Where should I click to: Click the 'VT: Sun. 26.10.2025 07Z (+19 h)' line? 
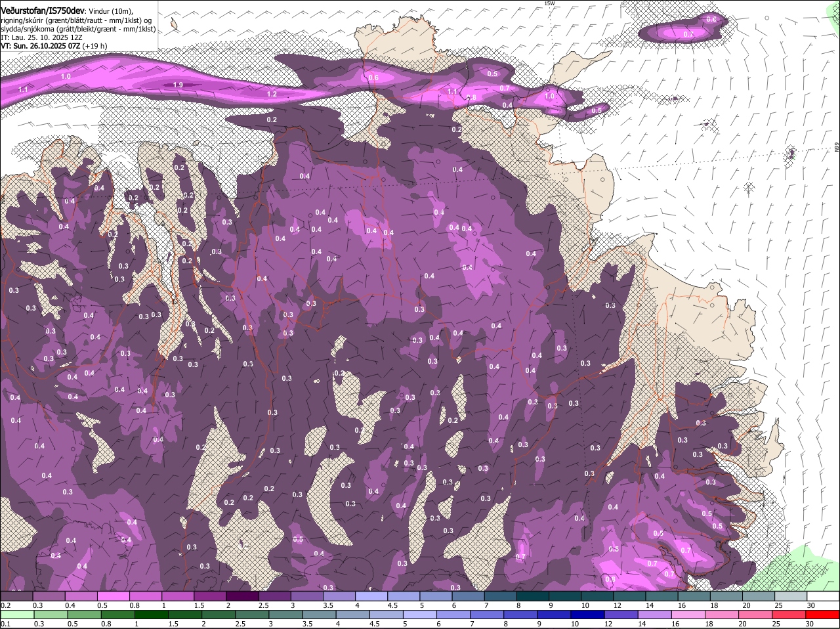tap(54, 46)
